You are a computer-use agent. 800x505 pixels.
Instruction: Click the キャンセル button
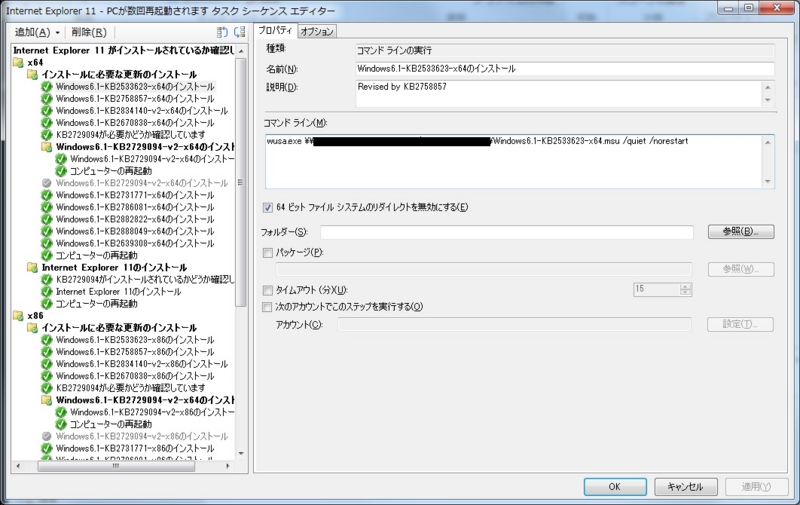pos(686,487)
